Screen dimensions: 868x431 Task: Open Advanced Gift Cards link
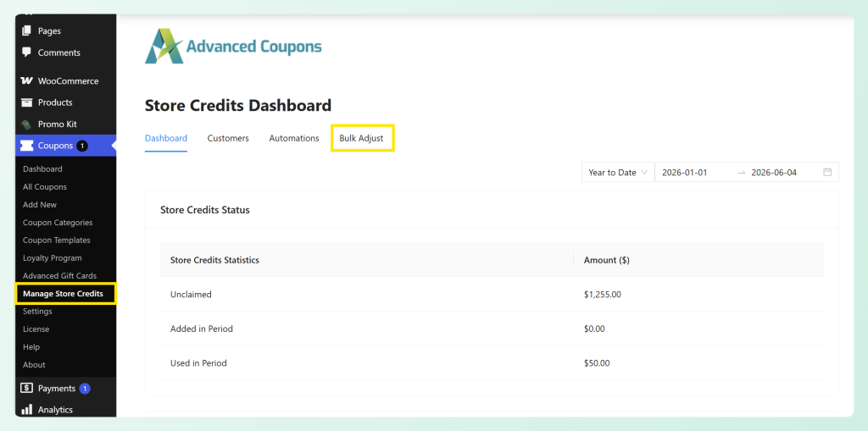pyautogui.click(x=60, y=275)
